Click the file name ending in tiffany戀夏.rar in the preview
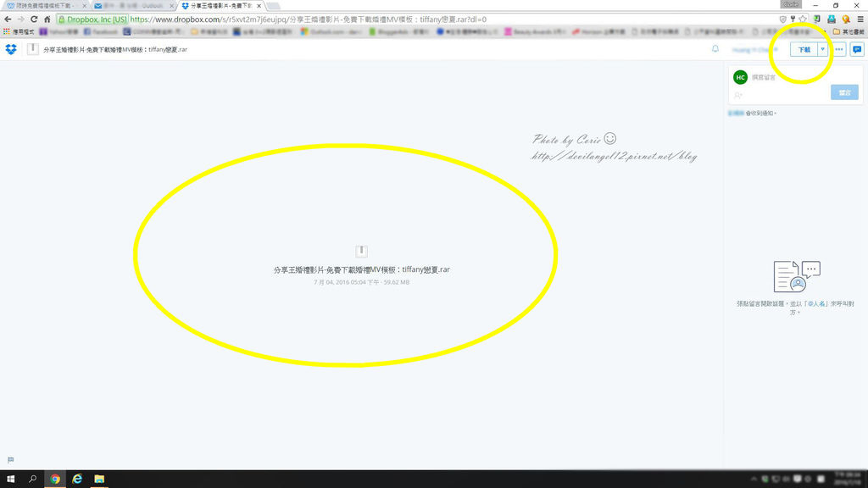This screenshot has width=868, height=488. click(361, 269)
